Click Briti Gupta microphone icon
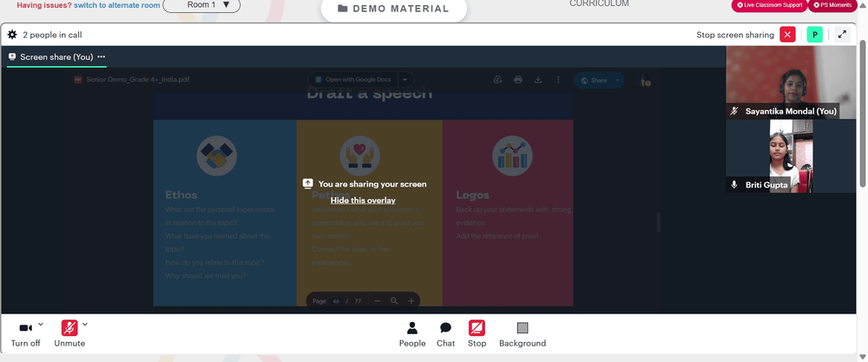Viewport: 868px width, 362px height. click(x=734, y=185)
